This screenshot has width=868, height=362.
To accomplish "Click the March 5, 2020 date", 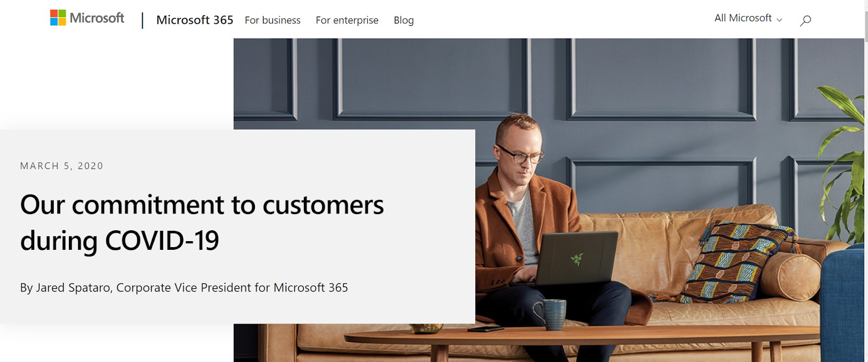I will (61, 166).
